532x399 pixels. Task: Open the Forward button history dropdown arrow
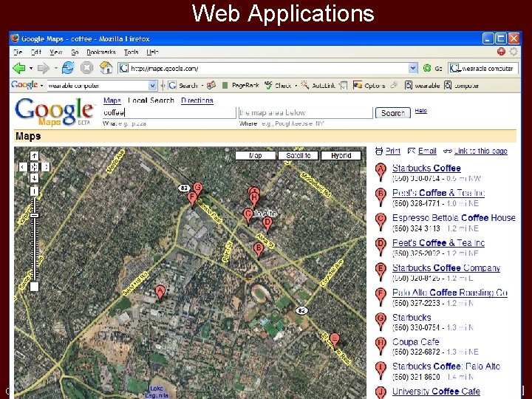[x=55, y=68]
